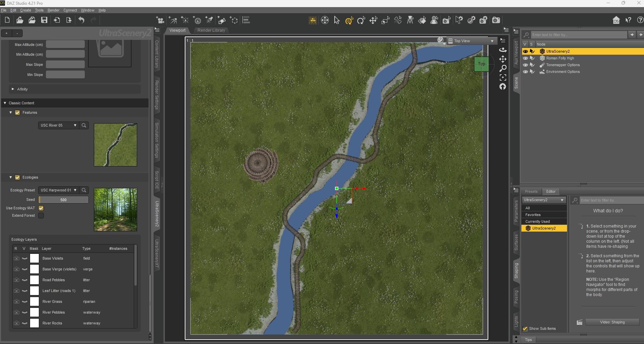Open the Ecology Preset USC Harpwood dropdown
The height and width of the screenshot is (344, 644).
[58, 190]
